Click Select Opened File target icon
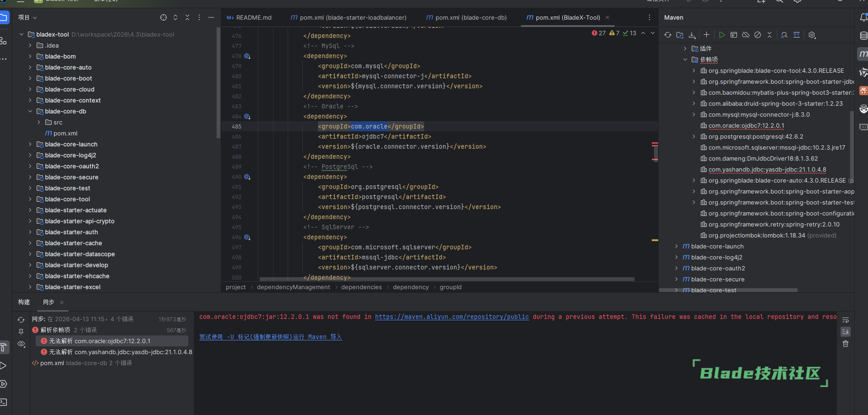868x415 pixels. coord(164,17)
